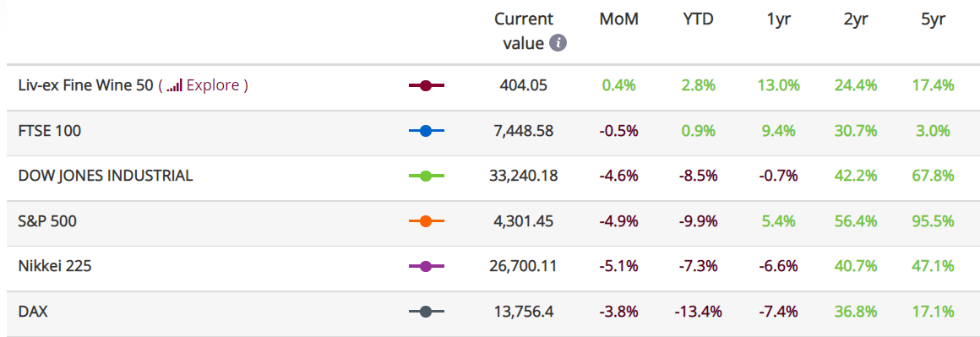Toggle the Dow Jones green line marker

pyautogui.click(x=427, y=177)
